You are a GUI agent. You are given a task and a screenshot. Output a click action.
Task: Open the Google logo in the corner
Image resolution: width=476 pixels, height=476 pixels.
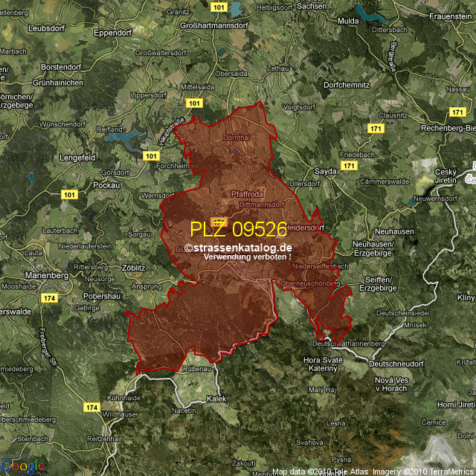tap(22, 466)
